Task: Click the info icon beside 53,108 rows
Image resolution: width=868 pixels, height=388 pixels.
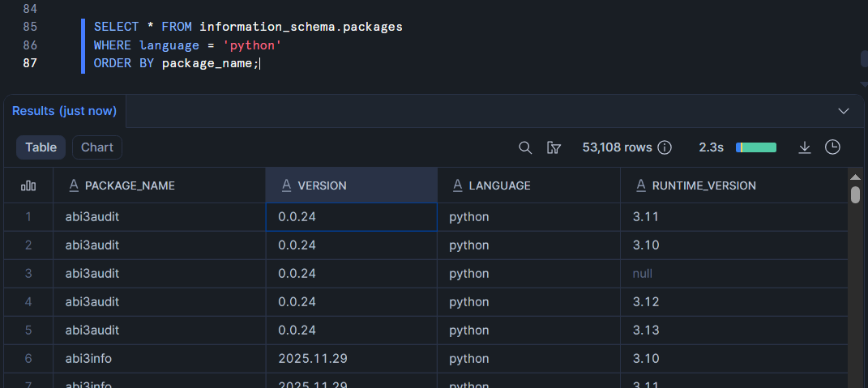Action: 665,147
